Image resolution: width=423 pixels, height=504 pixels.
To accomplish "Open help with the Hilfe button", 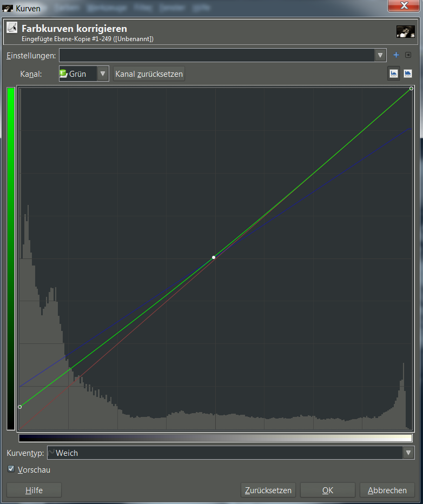I will (x=34, y=490).
